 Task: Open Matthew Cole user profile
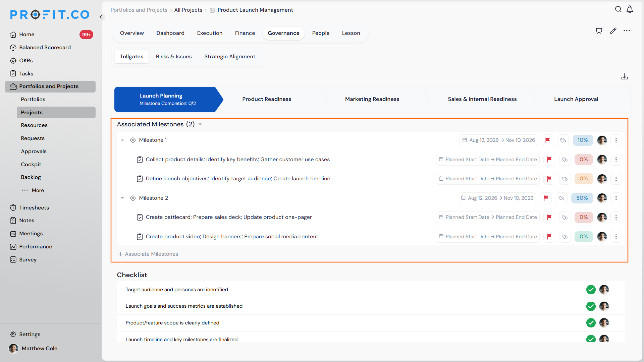coord(33,349)
